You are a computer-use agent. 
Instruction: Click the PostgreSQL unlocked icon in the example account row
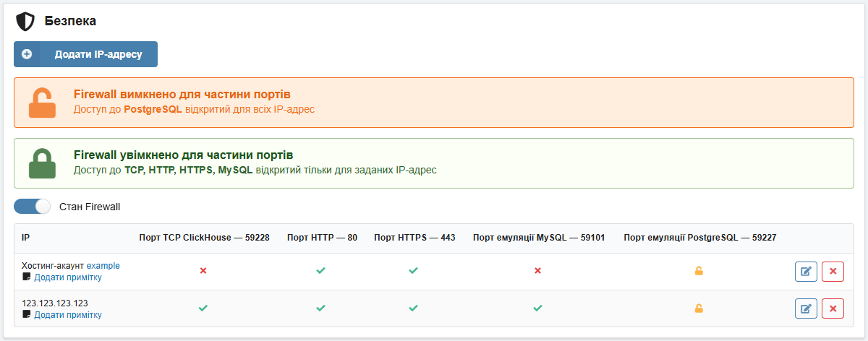(x=699, y=271)
